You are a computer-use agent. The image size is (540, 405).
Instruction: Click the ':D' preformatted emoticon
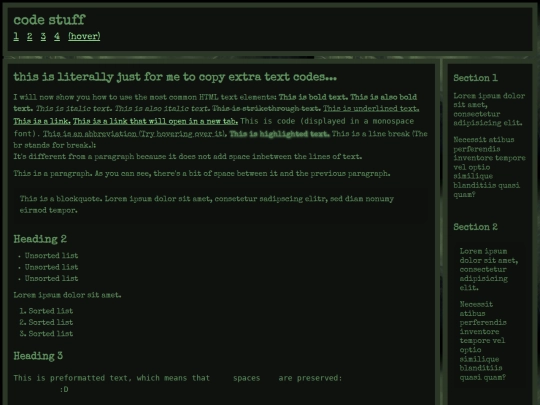[x=64, y=390]
